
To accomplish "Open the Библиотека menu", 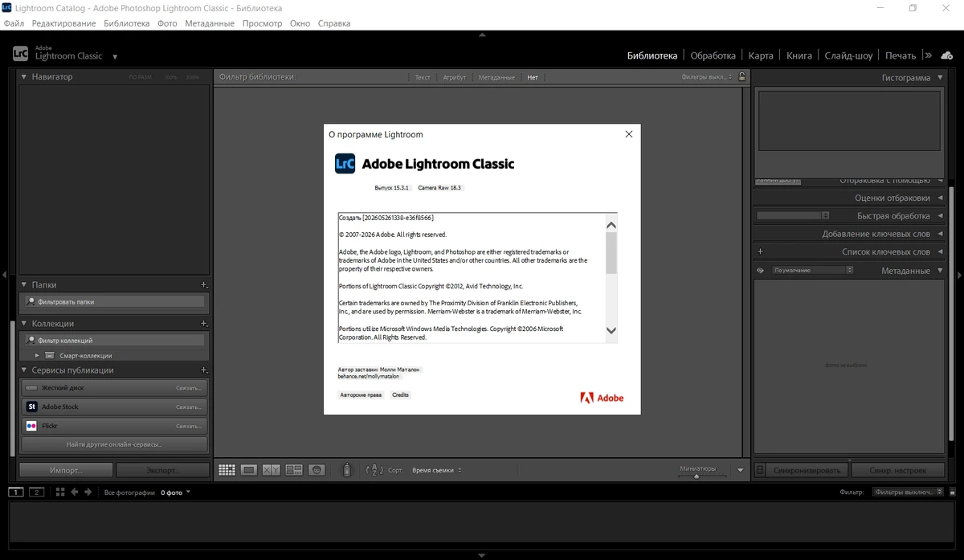I will pos(127,23).
